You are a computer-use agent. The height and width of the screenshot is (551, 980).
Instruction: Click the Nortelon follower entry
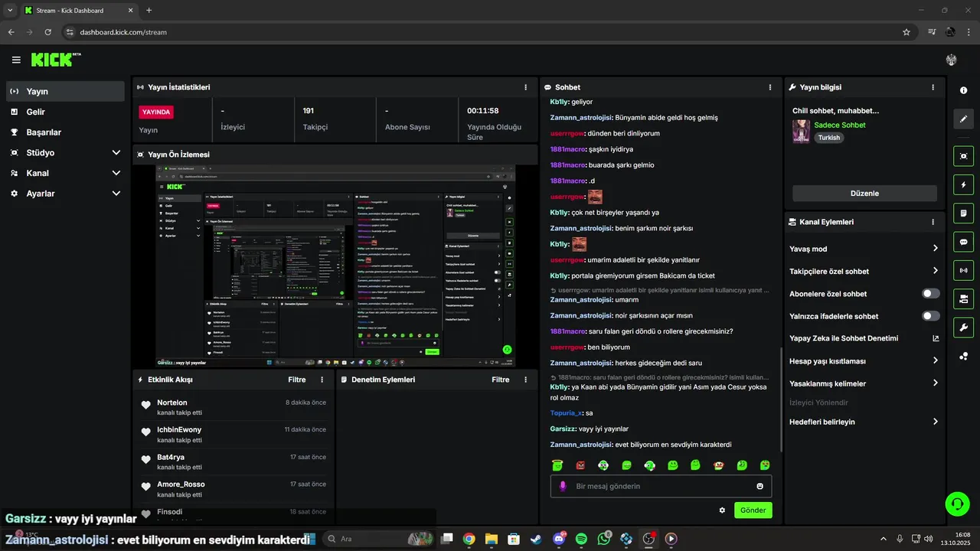(233, 407)
